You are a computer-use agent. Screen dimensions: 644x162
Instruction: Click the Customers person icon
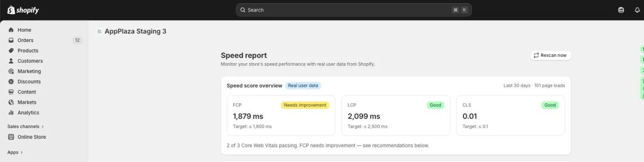click(11, 61)
